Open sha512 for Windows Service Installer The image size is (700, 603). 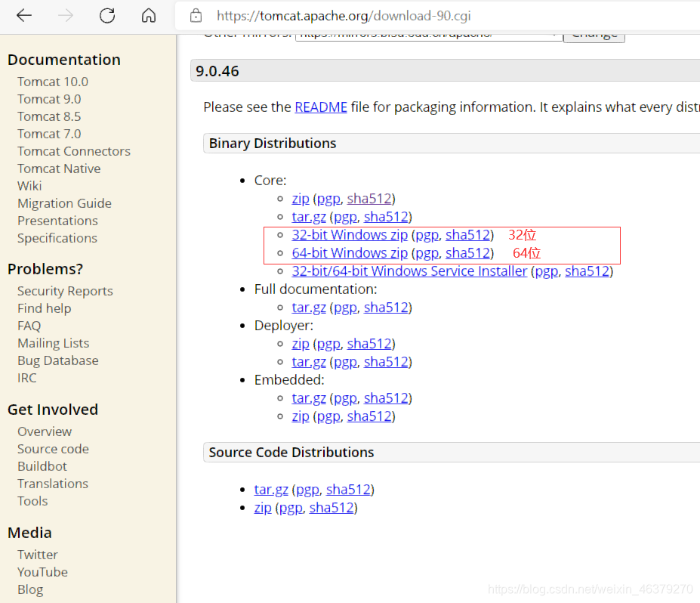(x=587, y=271)
